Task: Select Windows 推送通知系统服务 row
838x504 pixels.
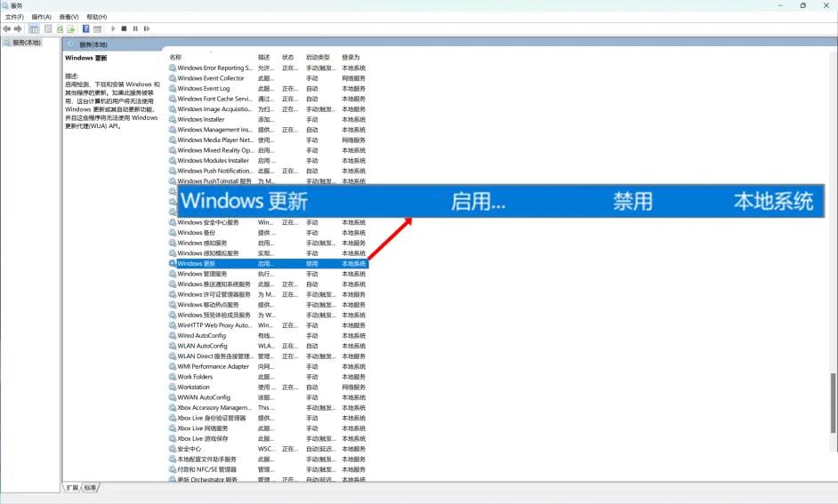Action: 268,284
